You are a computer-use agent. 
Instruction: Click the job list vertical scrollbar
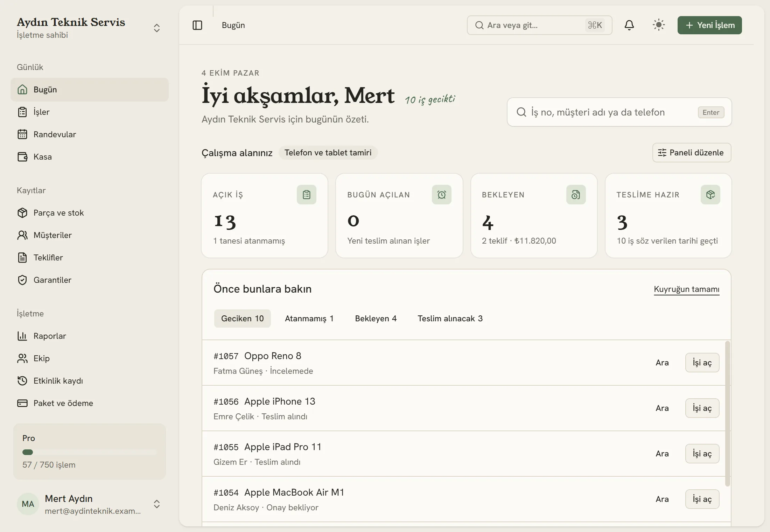(x=728, y=414)
